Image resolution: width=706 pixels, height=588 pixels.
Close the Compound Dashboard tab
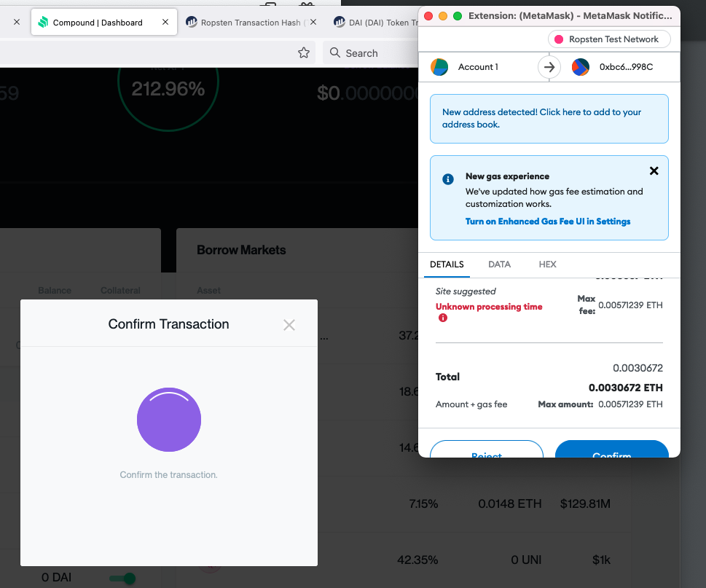pyautogui.click(x=165, y=22)
